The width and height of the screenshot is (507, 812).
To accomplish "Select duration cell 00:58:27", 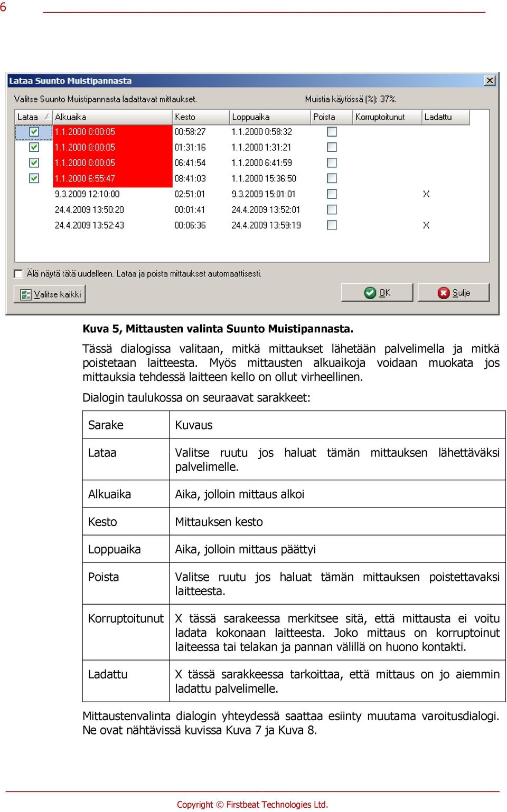I will (x=190, y=132).
